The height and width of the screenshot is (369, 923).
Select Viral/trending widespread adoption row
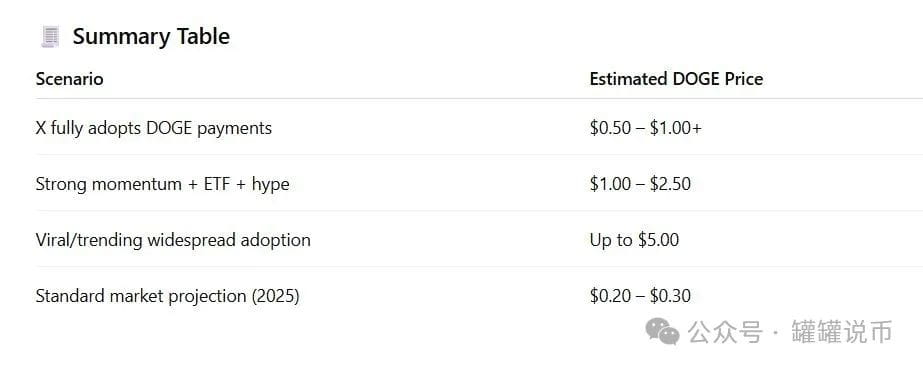click(x=479, y=239)
